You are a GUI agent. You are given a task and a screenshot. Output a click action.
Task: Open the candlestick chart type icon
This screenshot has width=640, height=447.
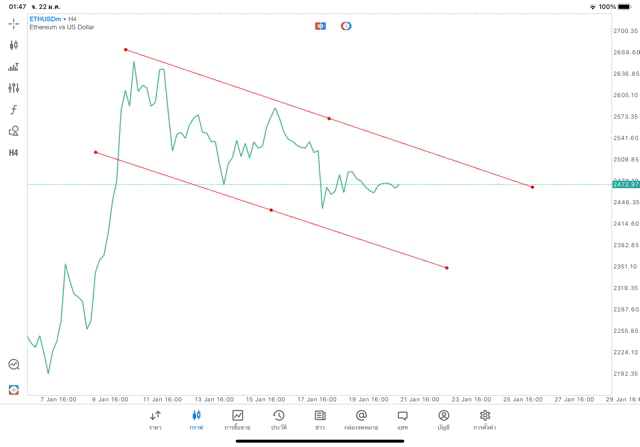click(14, 45)
